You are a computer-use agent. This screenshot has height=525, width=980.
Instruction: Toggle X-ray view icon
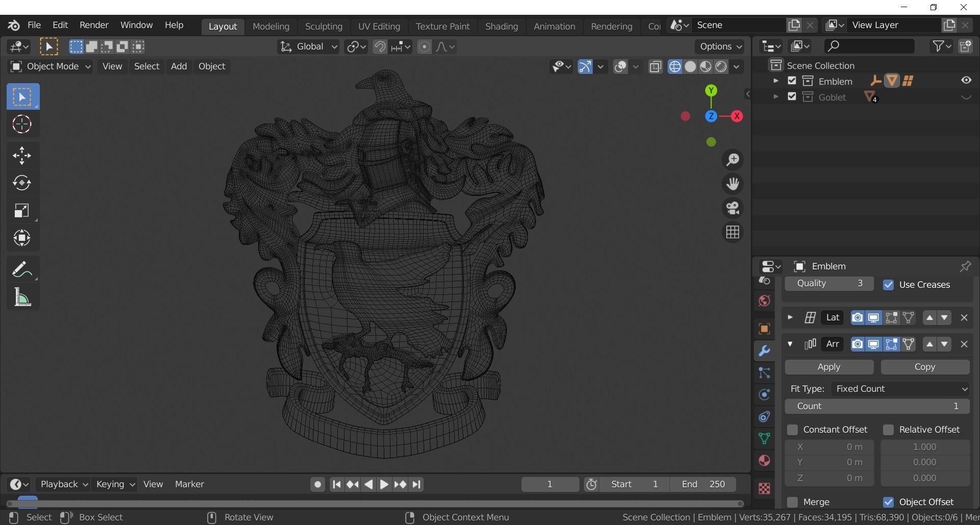click(x=655, y=67)
